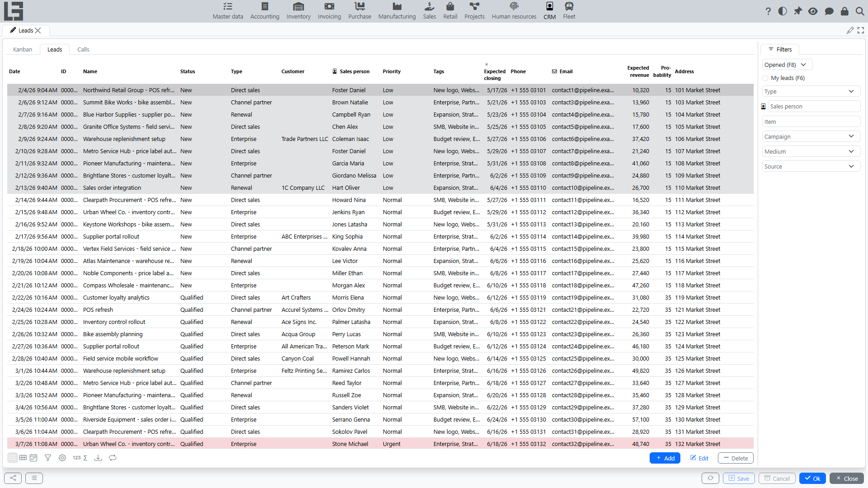Open the Manufacturing module

coord(397,11)
